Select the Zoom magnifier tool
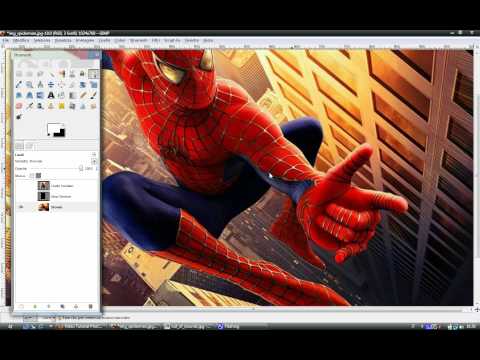The image size is (480, 360). click(30, 85)
